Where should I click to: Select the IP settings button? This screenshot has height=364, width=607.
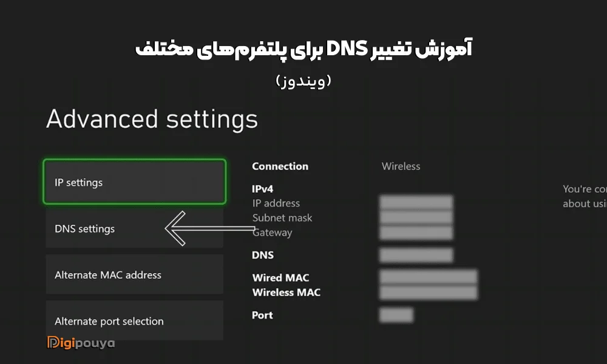click(x=134, y=182)
